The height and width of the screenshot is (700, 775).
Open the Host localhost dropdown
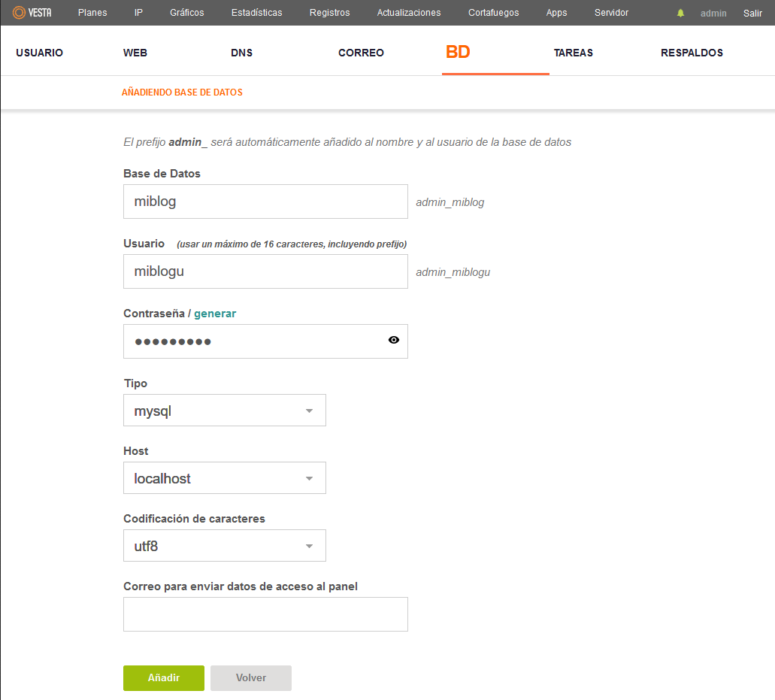click(225, 478)
